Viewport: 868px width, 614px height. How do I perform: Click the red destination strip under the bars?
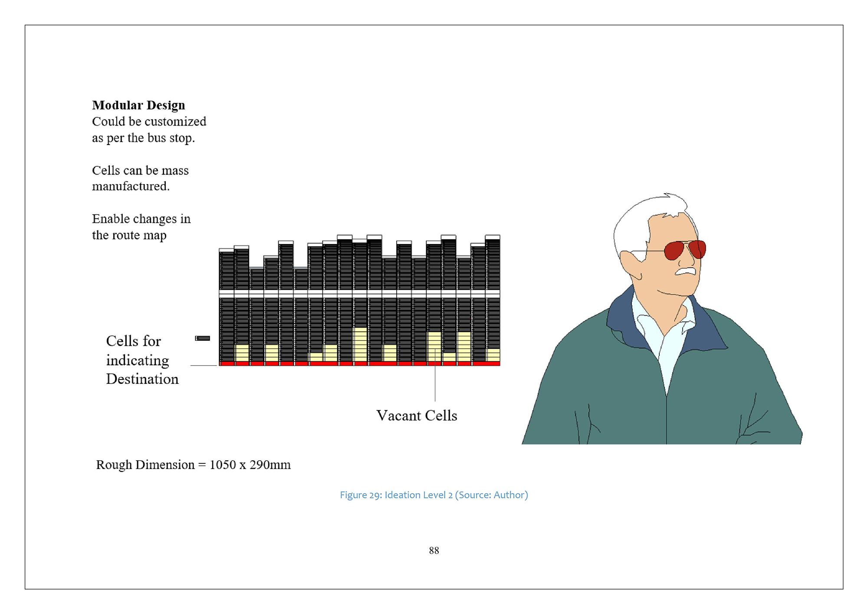pos(359,363)
